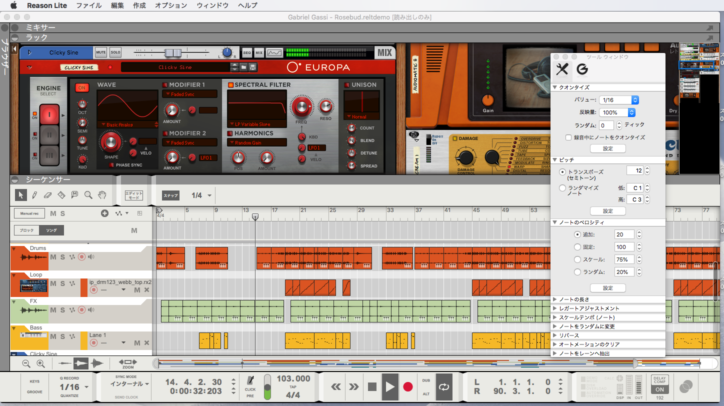Select Europa Engine I button
Screen dimensions: 724x406
pyautogui.click(x=49, y=115)
